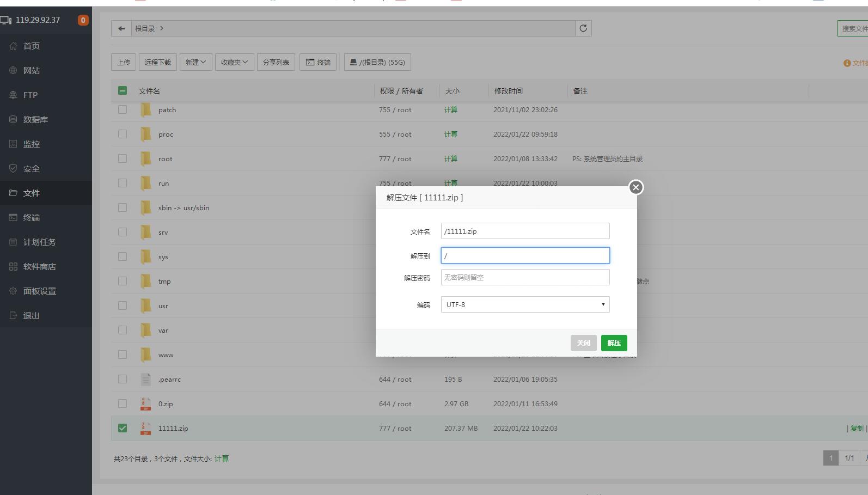This screenshot has height=495, width=868.
Task: Click the green 解压 button
Action: point(614,343)
